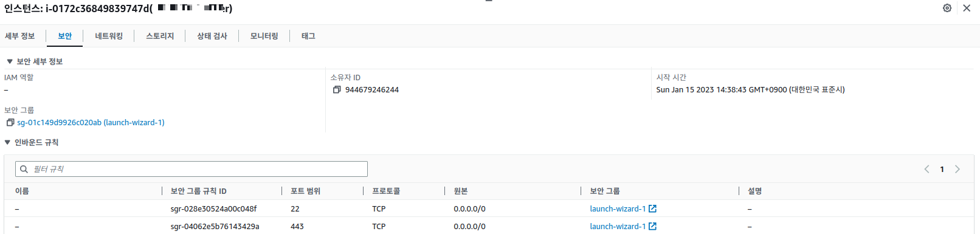Image resolution: width=980 pixels, height=234 pixels.
Task: Open sg-01c149d9926c020ab (launch-wizard-1) link
Action: tap(91, 122)
